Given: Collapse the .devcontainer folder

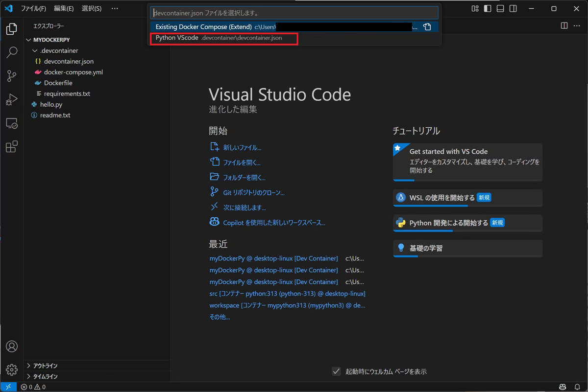Looking at the screenshot, I should point(35,51).
